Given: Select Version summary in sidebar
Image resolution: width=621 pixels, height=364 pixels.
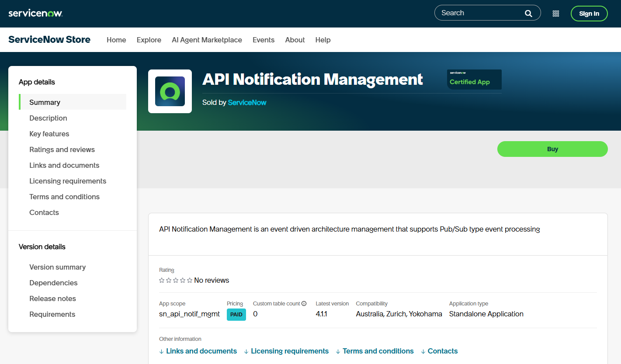Looking at the screenshot, I should 57,267.
